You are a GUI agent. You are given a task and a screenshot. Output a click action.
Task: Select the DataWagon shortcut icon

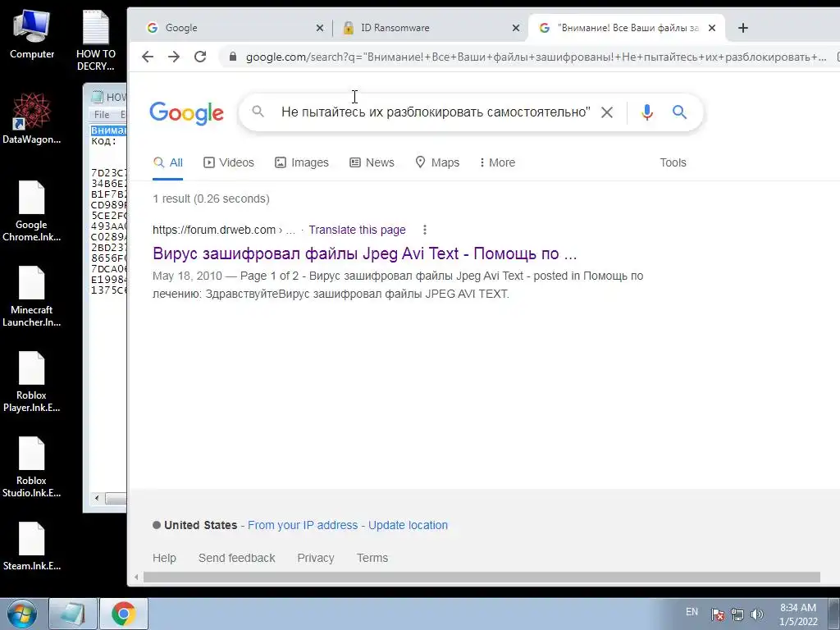click(32, 118)
